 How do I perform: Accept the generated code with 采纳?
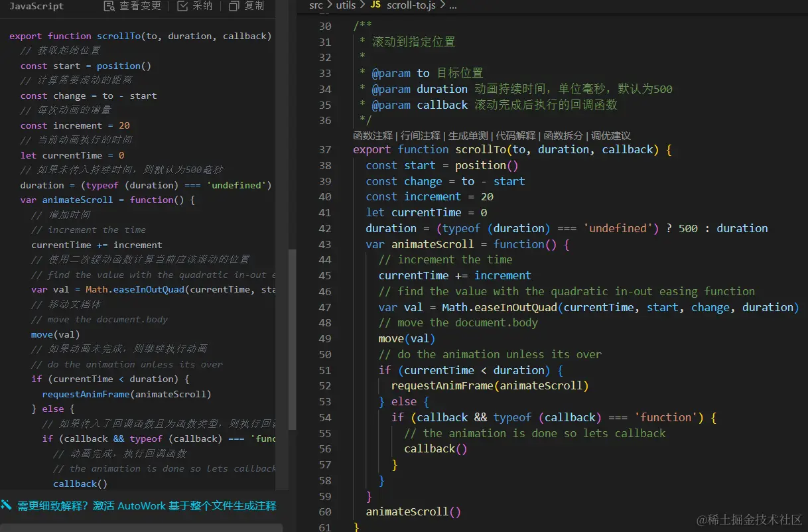pyautogui.click(x=195, y=6)
